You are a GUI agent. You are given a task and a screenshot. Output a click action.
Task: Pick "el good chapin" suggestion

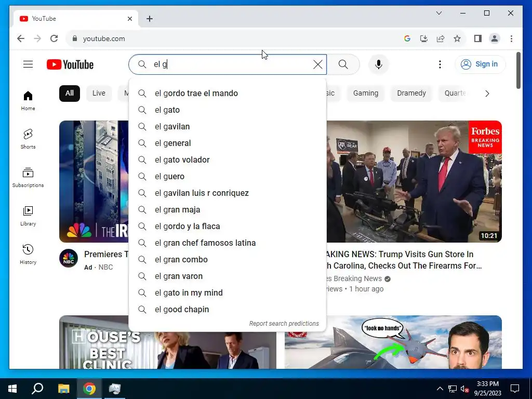(x=228, y=310)
